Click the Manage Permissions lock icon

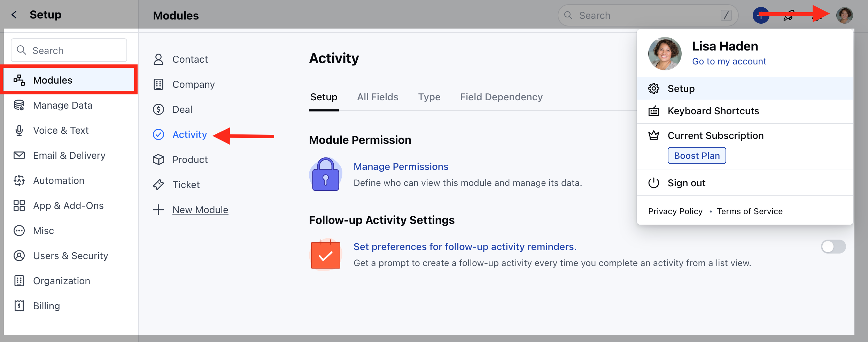325,174
